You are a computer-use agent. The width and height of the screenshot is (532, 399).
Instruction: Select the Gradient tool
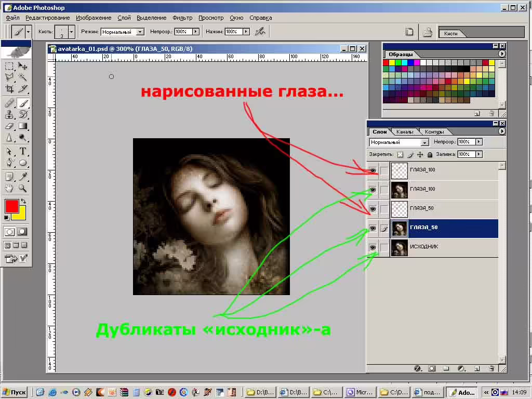[23, 126]
